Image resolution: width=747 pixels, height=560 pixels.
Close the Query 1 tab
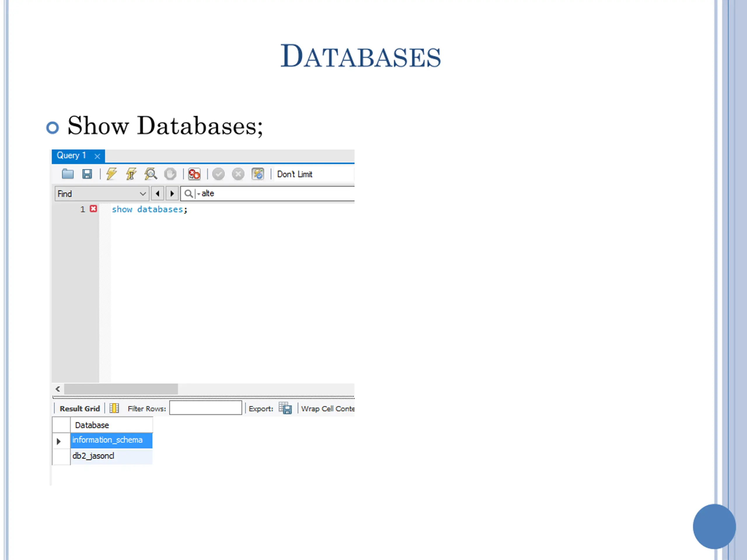coord(97,156)
